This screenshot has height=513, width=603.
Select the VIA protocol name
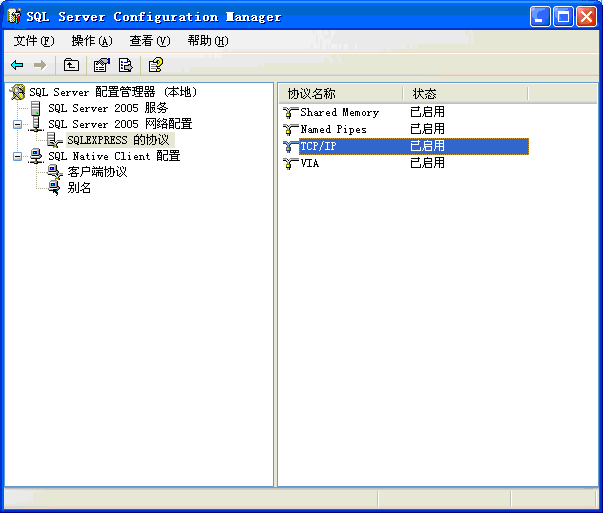coord(310,163)
